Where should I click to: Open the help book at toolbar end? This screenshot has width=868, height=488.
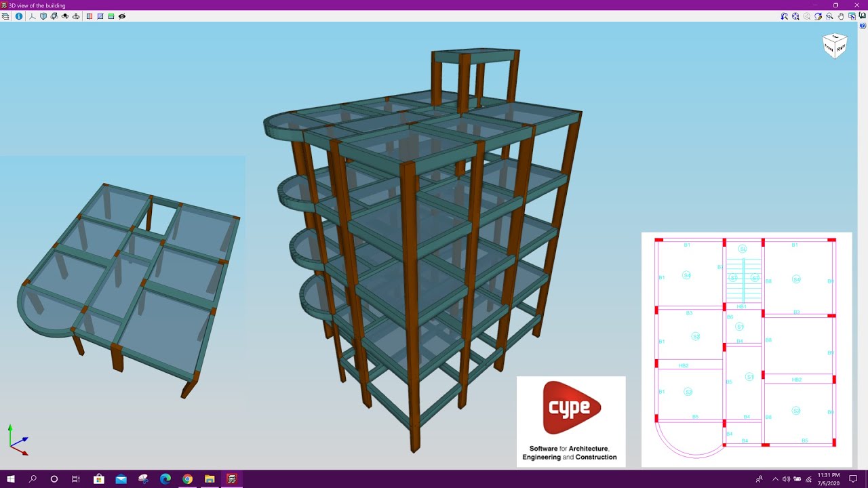click(862, 16)
